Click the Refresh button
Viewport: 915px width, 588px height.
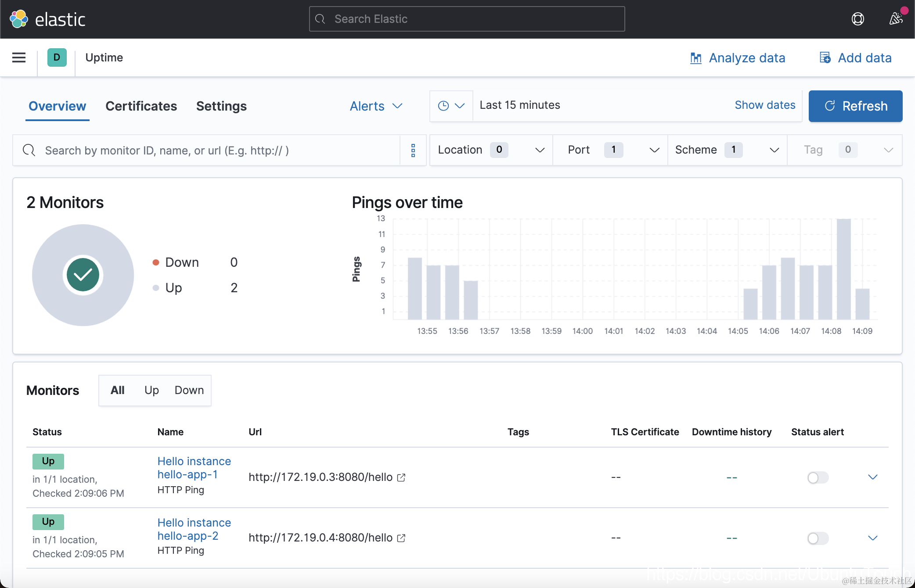(855, 106)
